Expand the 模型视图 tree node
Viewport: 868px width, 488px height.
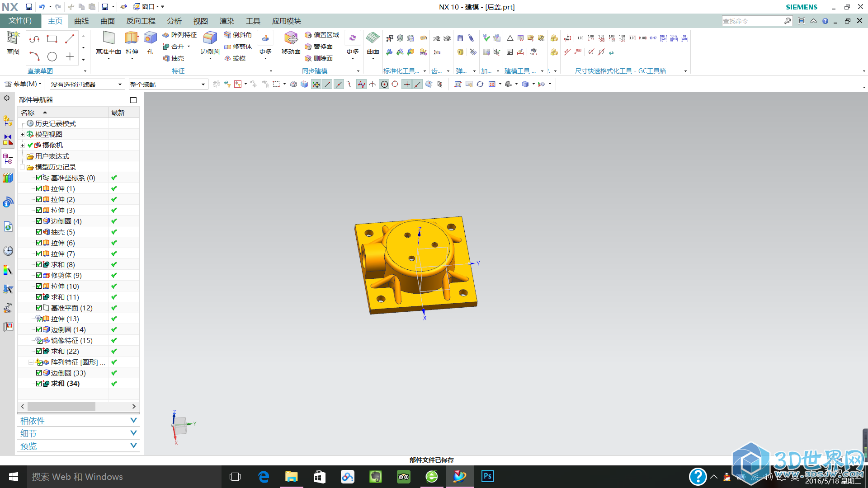click(x=22, y=134)
